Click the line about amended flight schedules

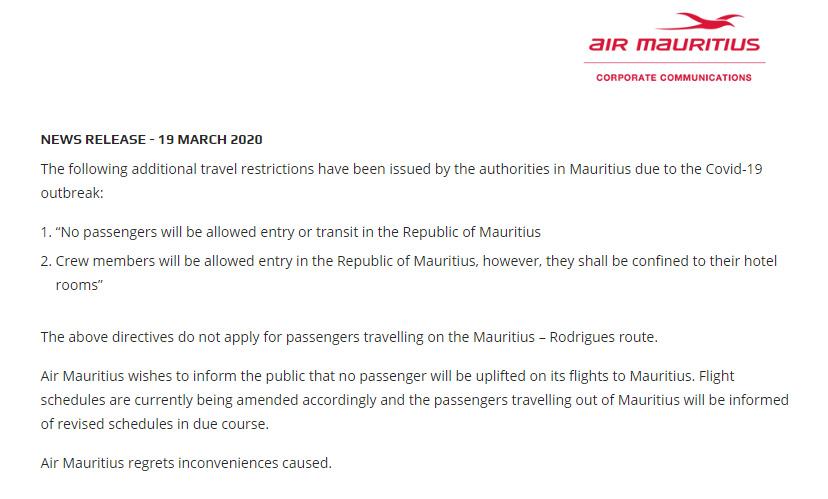pos(415,400)
